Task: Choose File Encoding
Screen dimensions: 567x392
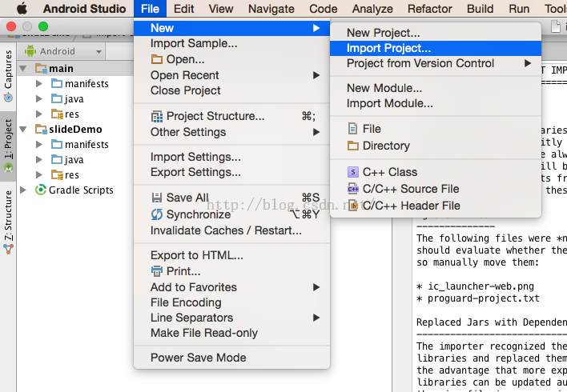Action: coord(231,302)
